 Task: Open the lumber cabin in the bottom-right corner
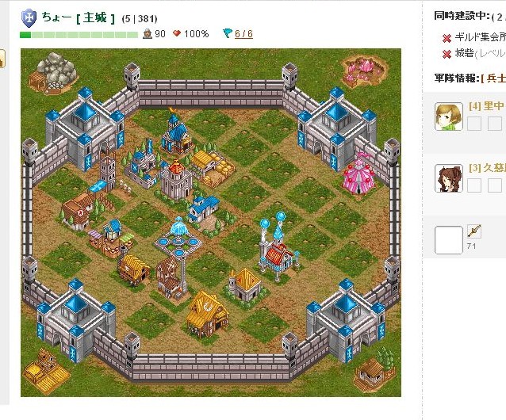click(375, 370)
